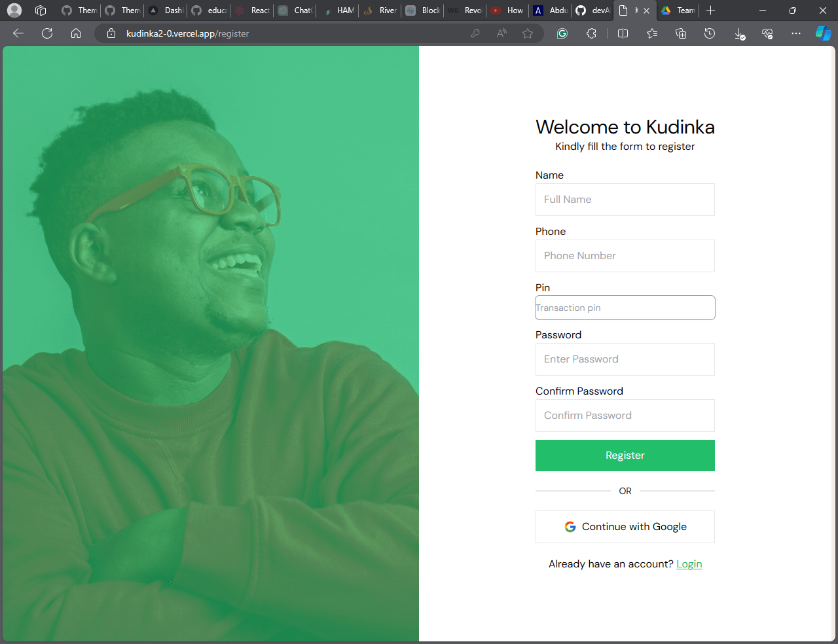Switch to the Block tab

[423, 10]
